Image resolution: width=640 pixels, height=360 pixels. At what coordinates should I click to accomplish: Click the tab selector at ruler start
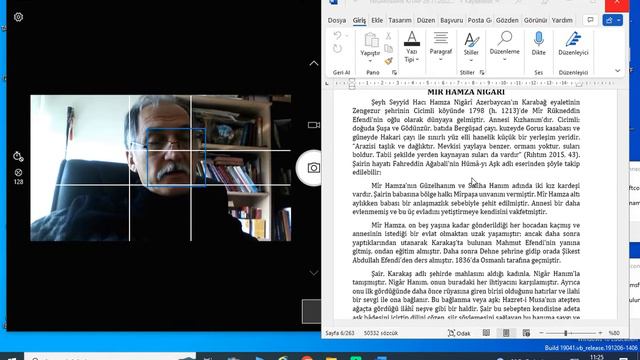point(327,83)
